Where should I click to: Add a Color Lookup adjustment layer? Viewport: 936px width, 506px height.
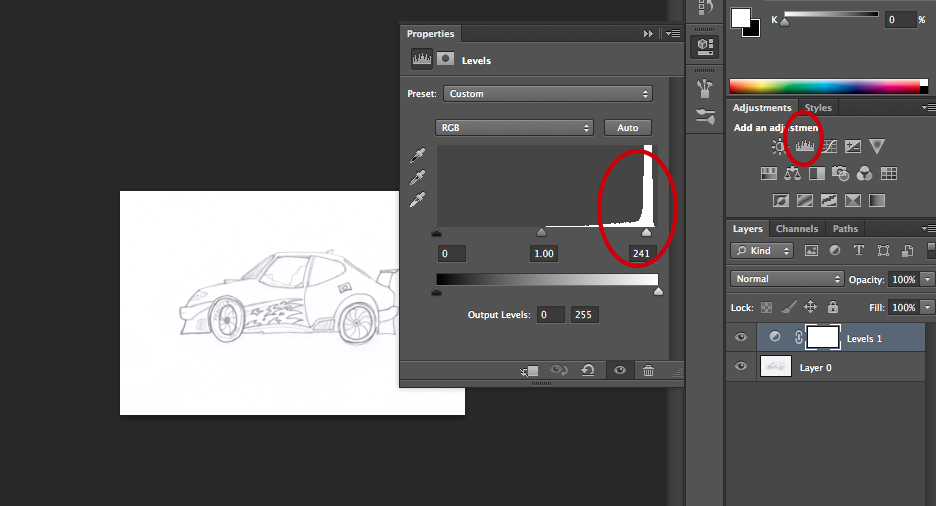point(889,174)
